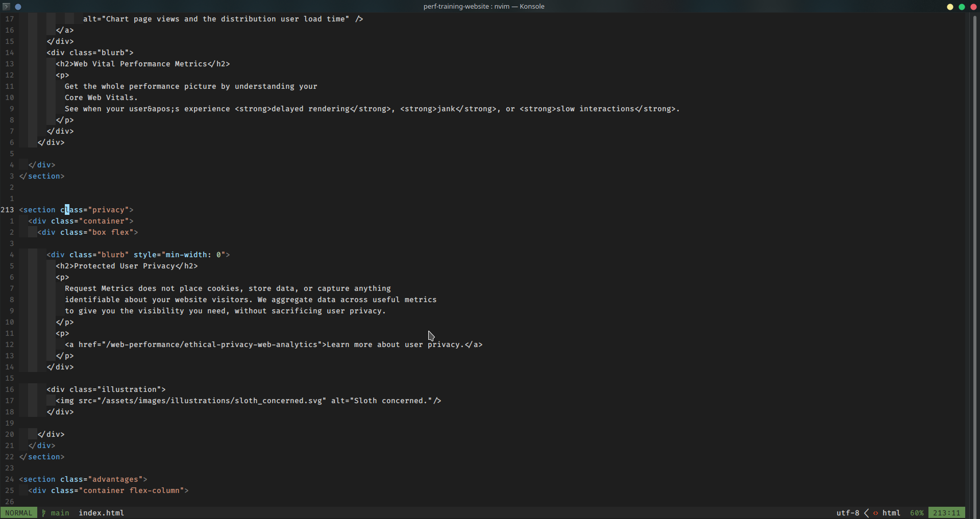Viewport: 980px width, 519px height.
Task: Click the Konsole terminal icon in title bar
Action: click(7, 7)
